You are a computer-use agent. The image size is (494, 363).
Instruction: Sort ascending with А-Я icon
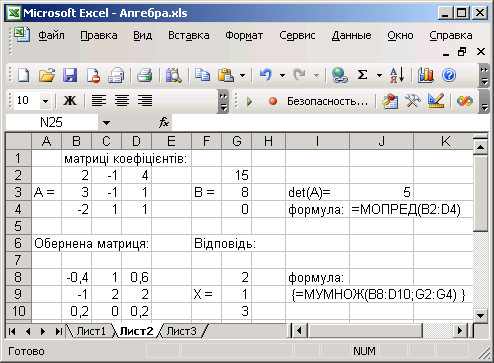[397, 75]
